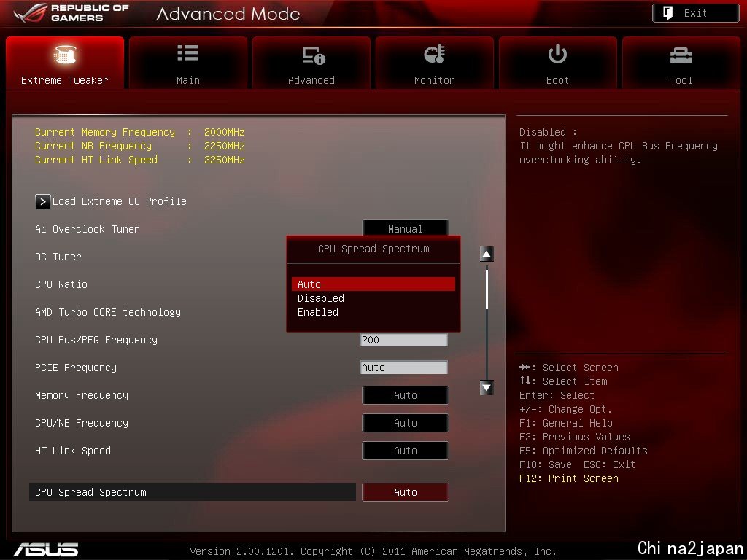
Task: Select the CPU Spread Spectrum row label
Action: 90,492
